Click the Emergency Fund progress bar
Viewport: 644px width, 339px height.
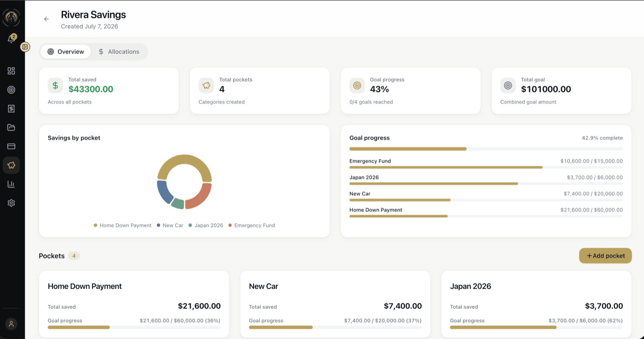486,167
